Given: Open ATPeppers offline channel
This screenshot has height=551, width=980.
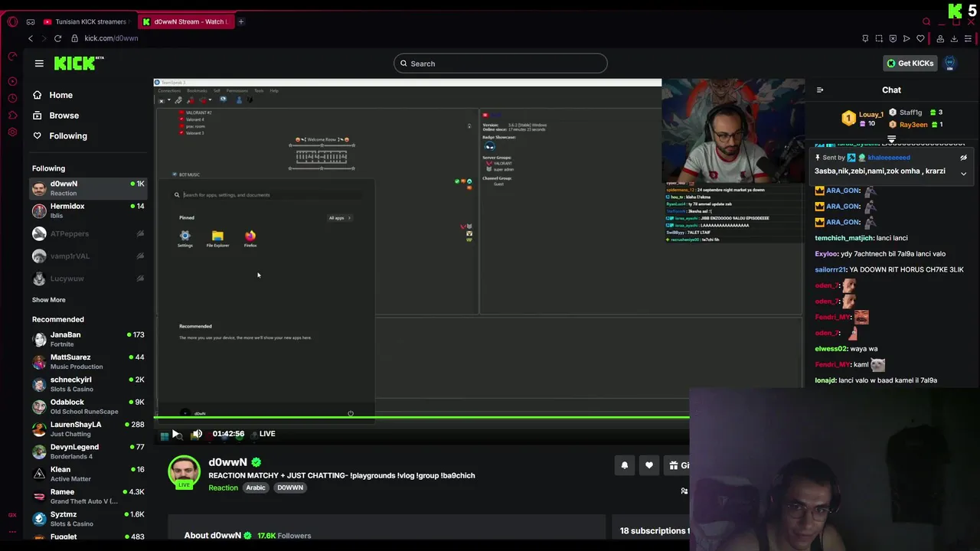Looking at the screenshot, I should (89, 233).
